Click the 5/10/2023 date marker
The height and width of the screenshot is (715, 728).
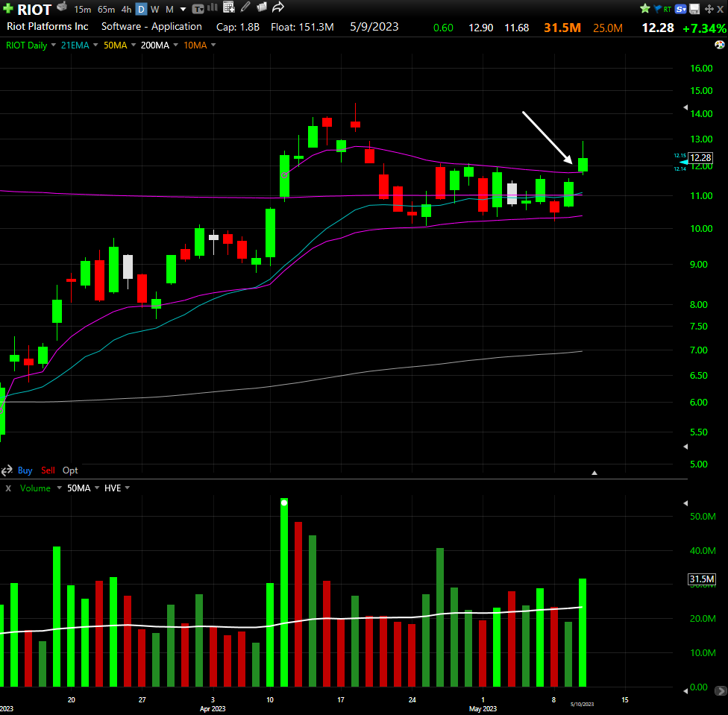pos(583,705)
